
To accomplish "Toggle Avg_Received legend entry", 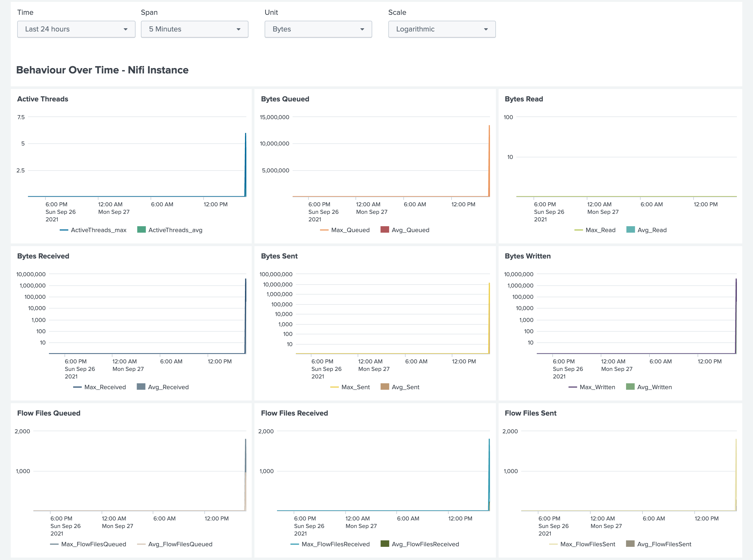I will [x=163, y=387].
